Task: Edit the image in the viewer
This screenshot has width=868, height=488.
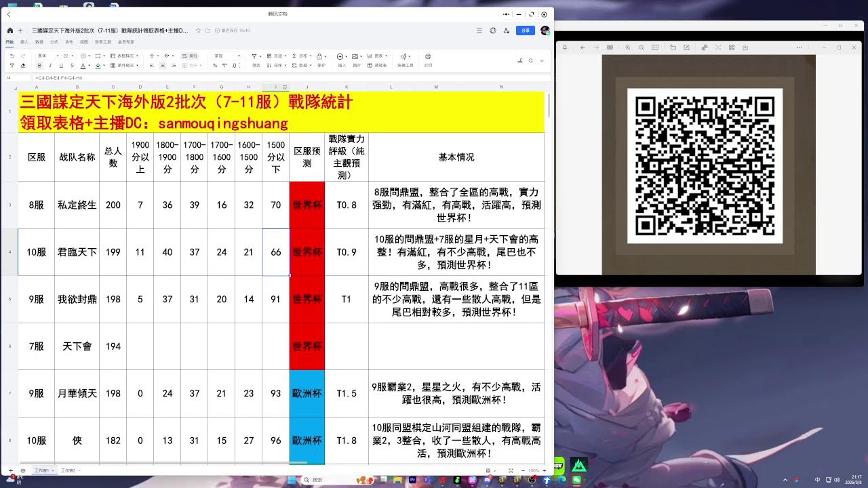Action: click(686, 47)
